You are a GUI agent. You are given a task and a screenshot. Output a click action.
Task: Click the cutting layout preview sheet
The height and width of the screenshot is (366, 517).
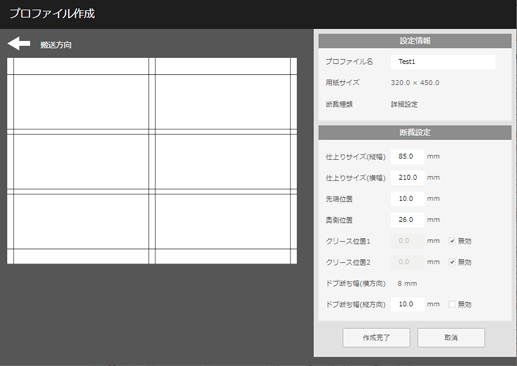[152, 161]
